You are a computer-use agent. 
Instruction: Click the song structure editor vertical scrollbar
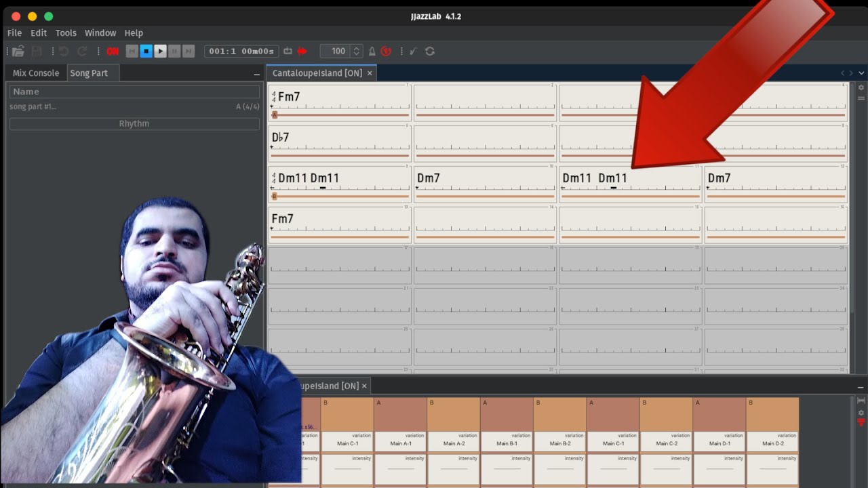(x=852, y=442)
